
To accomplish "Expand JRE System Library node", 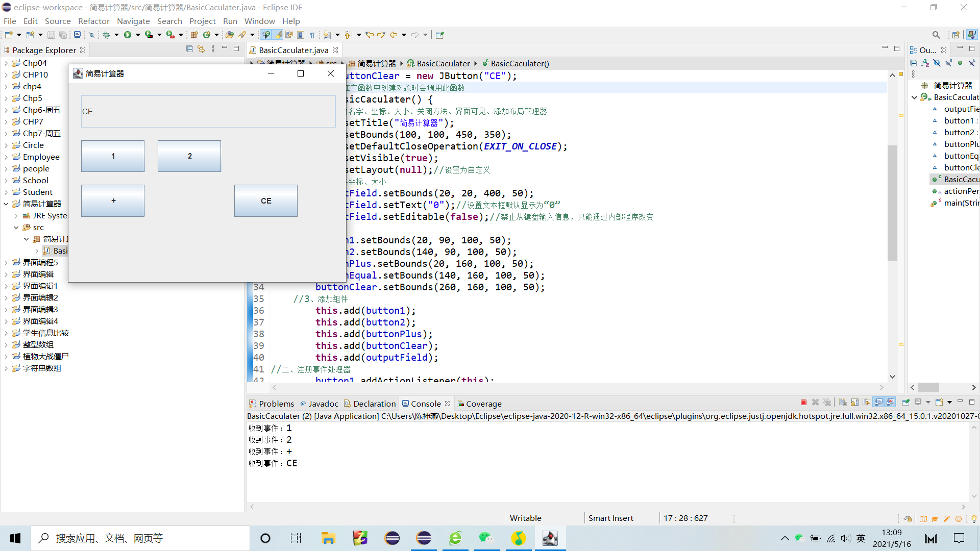I will coord(16,216).
